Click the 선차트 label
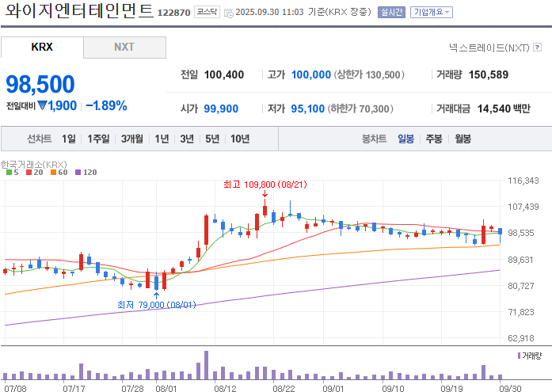Image resolution: width=552 pixels, height=392 pixels. click(x=40, y=139)
